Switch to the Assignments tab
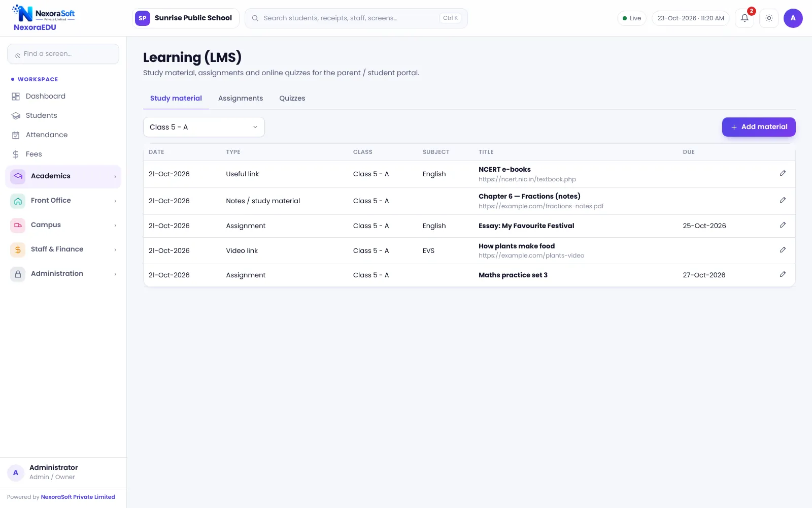The image size is (812, 508). pos(241,99)
